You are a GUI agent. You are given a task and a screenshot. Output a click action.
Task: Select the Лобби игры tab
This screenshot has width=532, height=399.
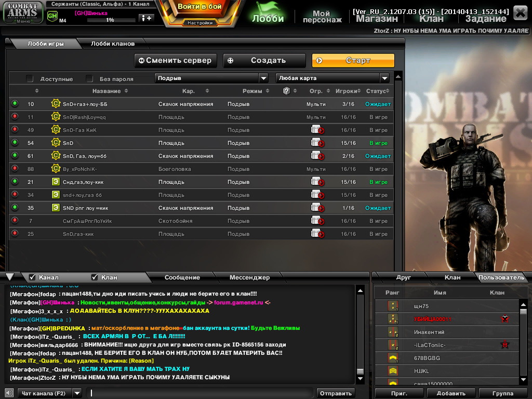tap(46, 44)
